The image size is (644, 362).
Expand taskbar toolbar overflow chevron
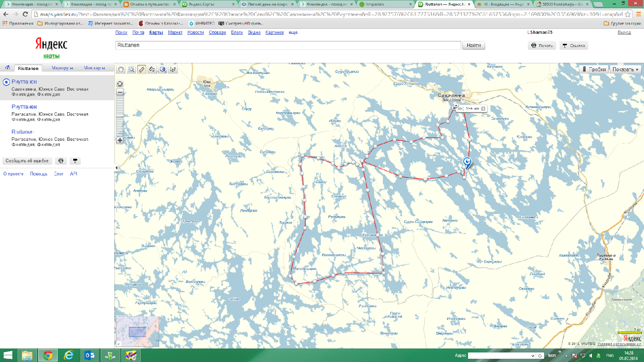[559, 352]
